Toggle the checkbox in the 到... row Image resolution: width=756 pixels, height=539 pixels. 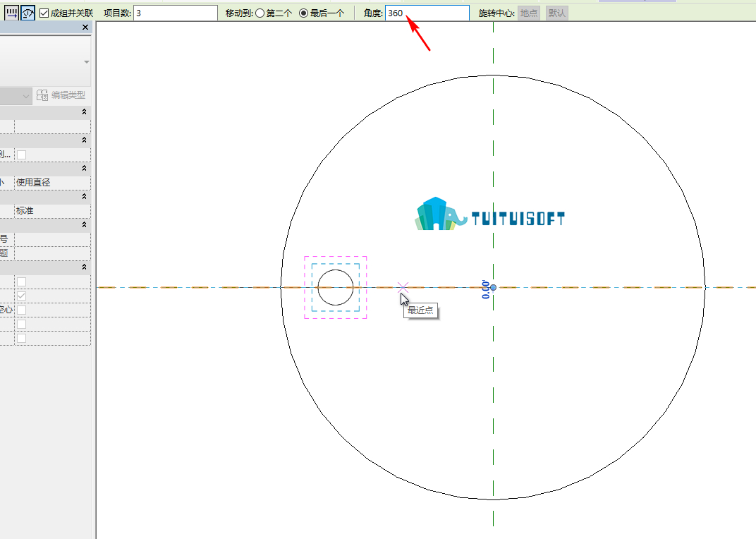click(21, 155)
